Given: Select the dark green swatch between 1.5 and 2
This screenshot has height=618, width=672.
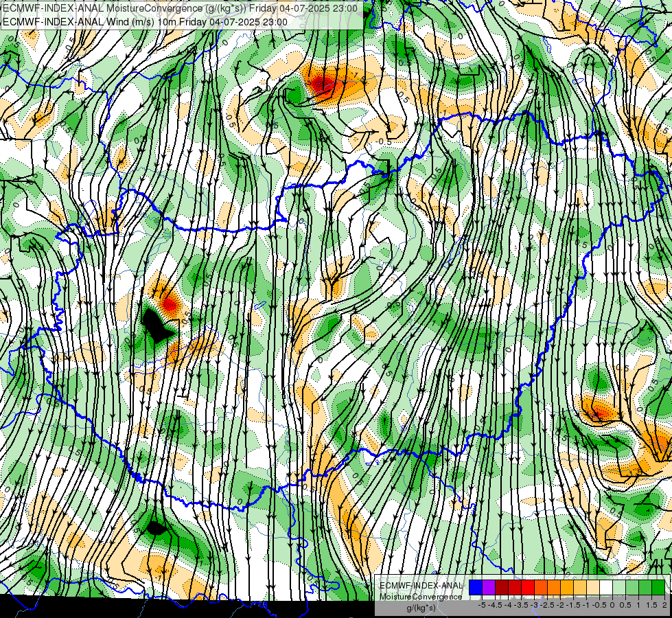Looking at the screenshot, I should click(658, 588).
